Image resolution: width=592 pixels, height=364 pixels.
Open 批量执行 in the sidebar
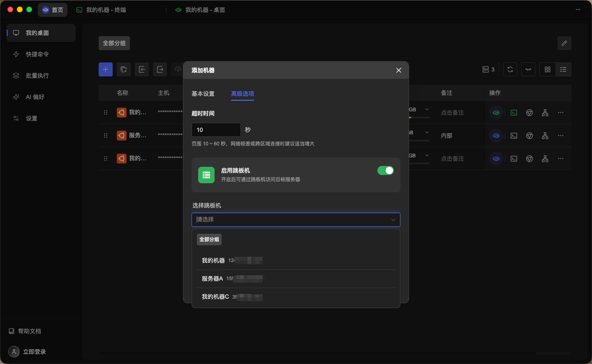41,76
